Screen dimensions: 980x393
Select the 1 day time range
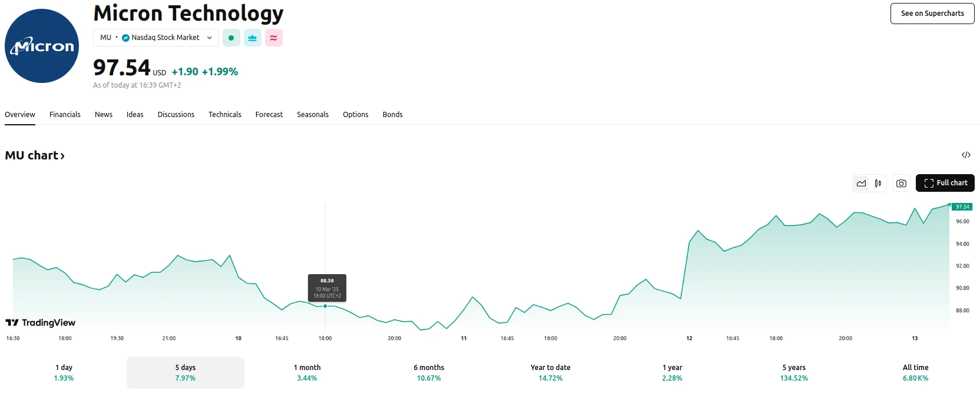coord(64,372)
